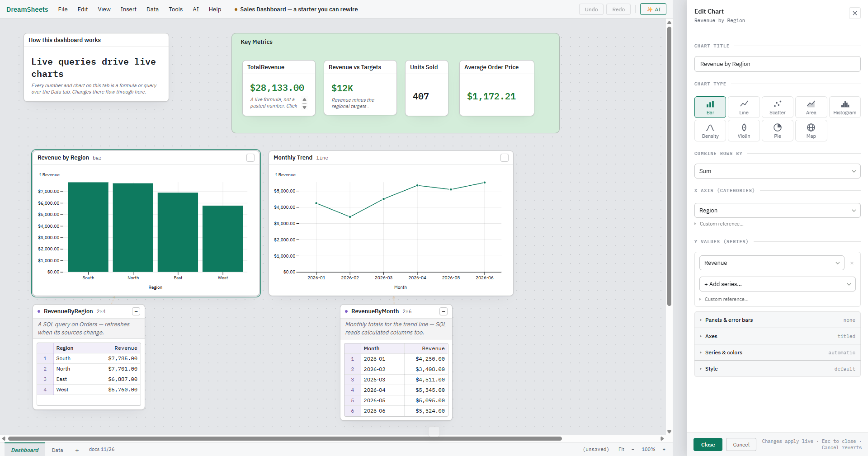Viewport: 868px width, 456px height.
Task: Switch chart to Density type
Action: coord(710,131)
